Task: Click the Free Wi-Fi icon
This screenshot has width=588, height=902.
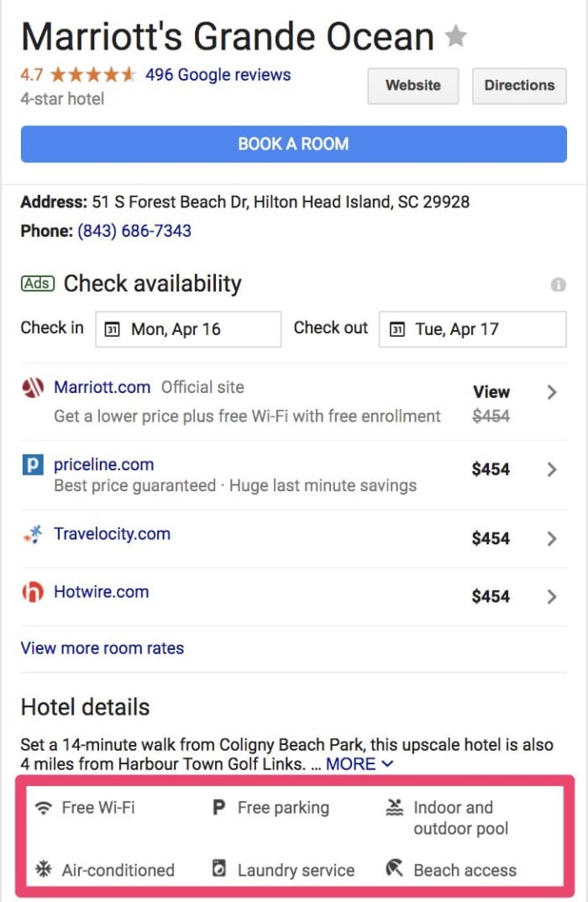Action: pyautogui.click(x=43, y=808)
